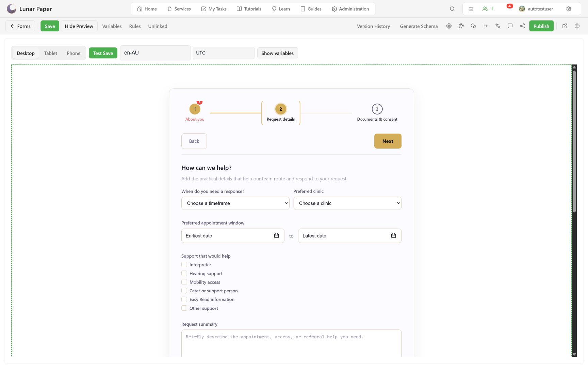
Task: Go to My Tasks in top navigation
Action: 214,9
